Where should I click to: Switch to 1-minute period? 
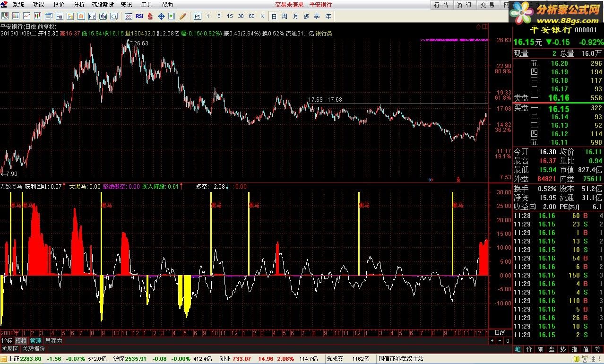pos(207,16)
